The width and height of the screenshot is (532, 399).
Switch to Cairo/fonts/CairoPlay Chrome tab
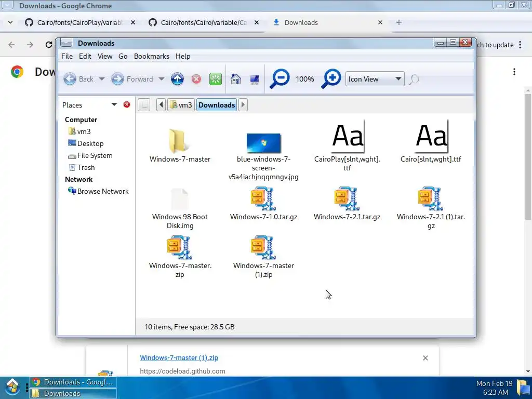coord(81,22)
